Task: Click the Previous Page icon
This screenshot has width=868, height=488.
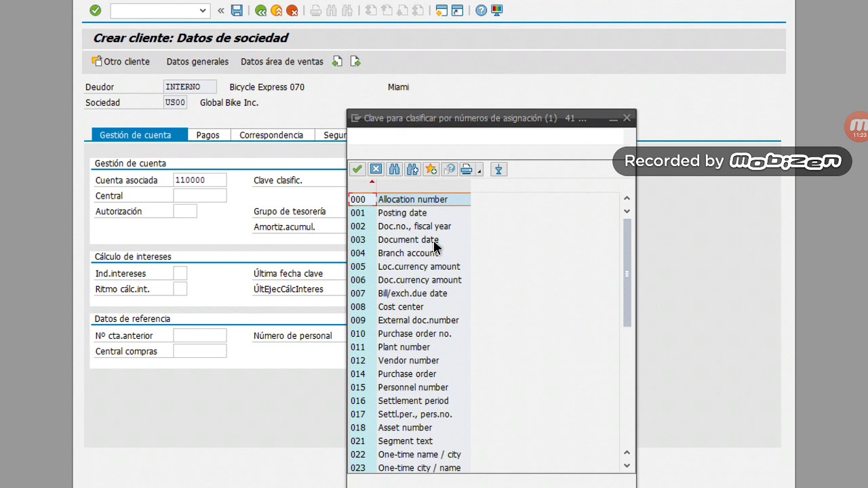Action: click(387, 10)
